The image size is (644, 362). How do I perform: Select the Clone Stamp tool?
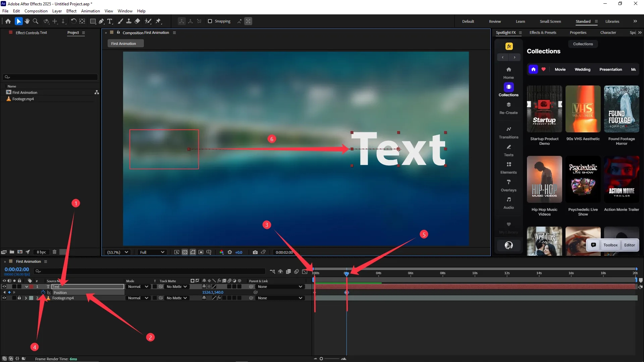tap(129, 21)
